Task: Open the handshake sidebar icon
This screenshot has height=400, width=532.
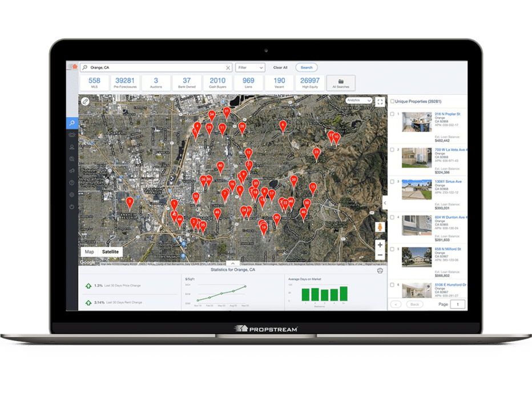Action: pos(72,135)
